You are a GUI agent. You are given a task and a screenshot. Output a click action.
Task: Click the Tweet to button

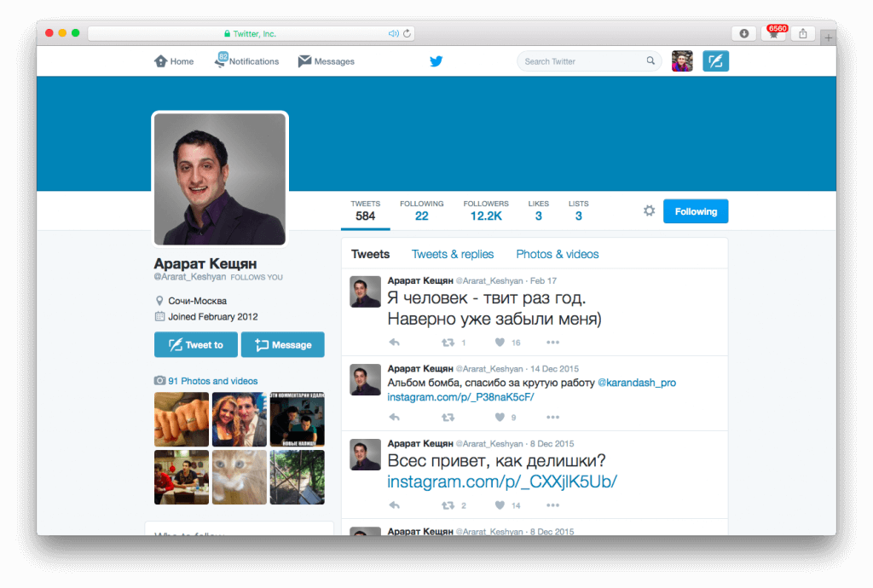coord(196,345)
